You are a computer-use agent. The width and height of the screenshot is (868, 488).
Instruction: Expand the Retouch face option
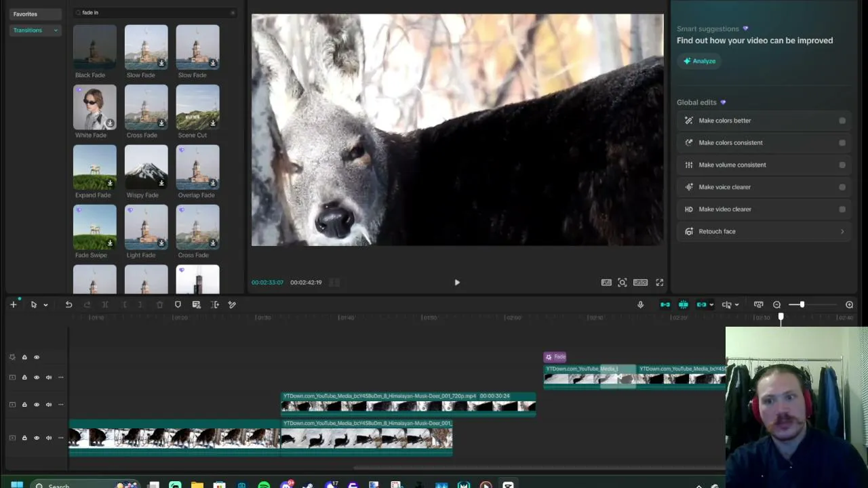[842, 232]
